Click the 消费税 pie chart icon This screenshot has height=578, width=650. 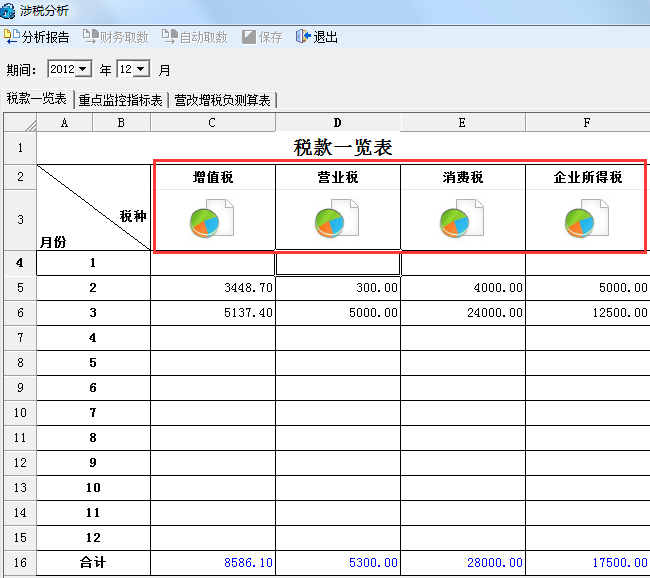pyautogui.click(x=462, y=219)
